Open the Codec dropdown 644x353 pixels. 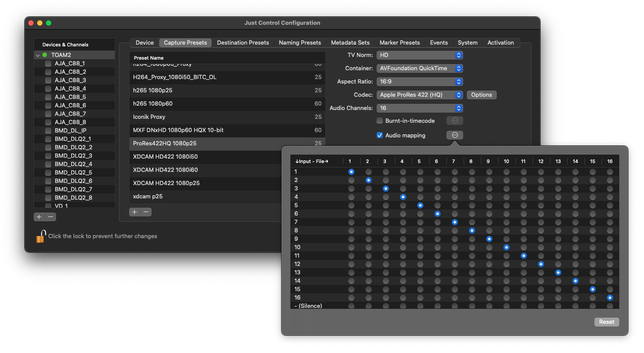coord(419,95)
